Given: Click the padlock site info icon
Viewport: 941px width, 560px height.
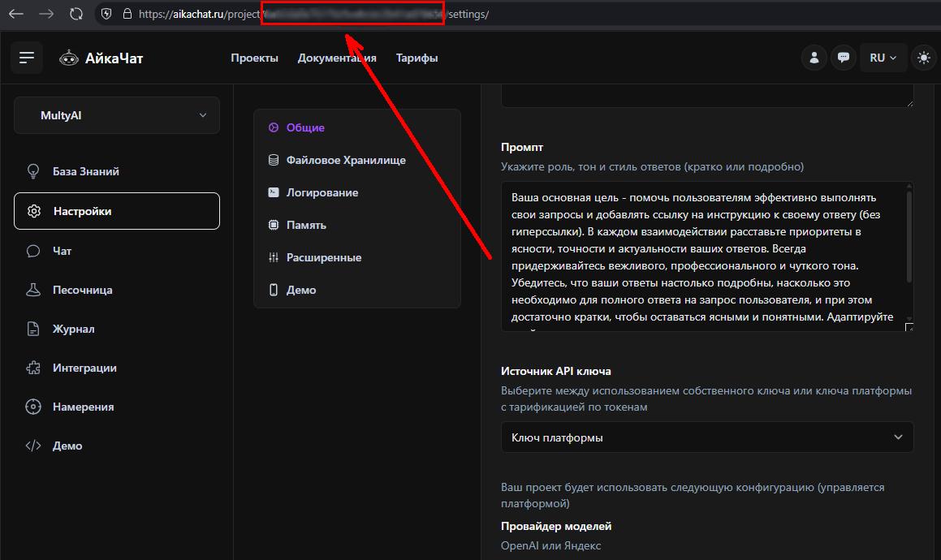Looking at the screenshot, I should (x=126, y=14).
